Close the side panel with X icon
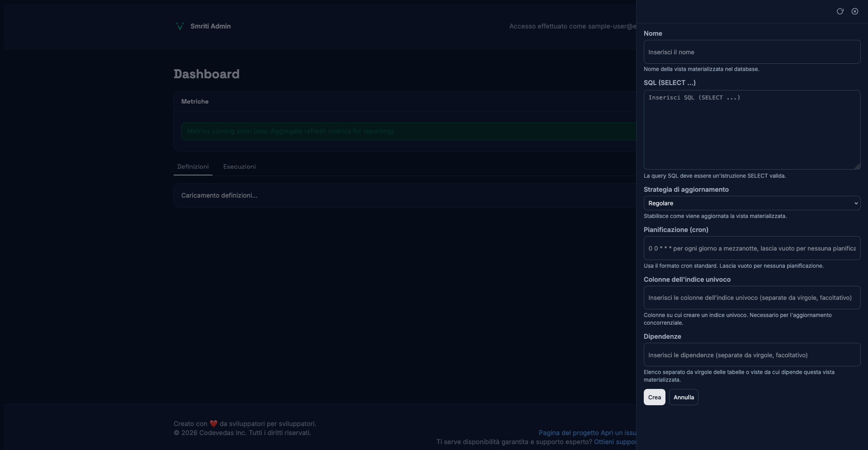 [x=855, y=11]
